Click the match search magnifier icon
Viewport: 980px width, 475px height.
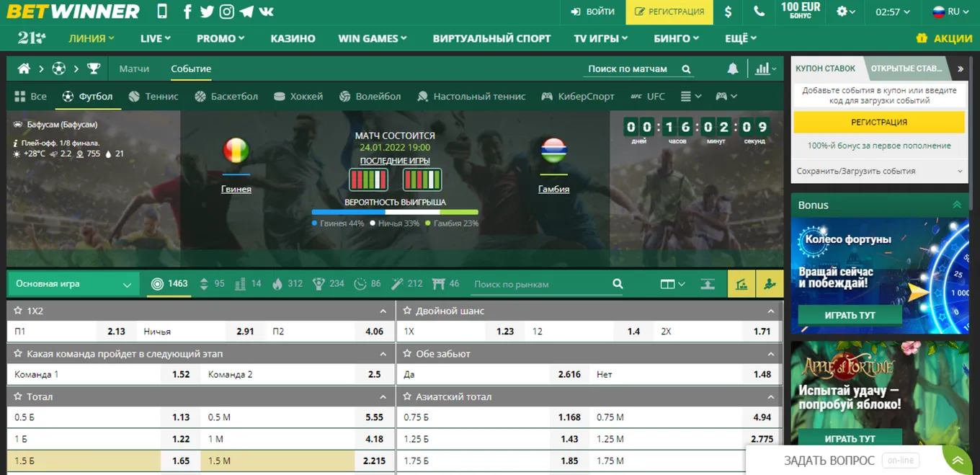point(686,69)
